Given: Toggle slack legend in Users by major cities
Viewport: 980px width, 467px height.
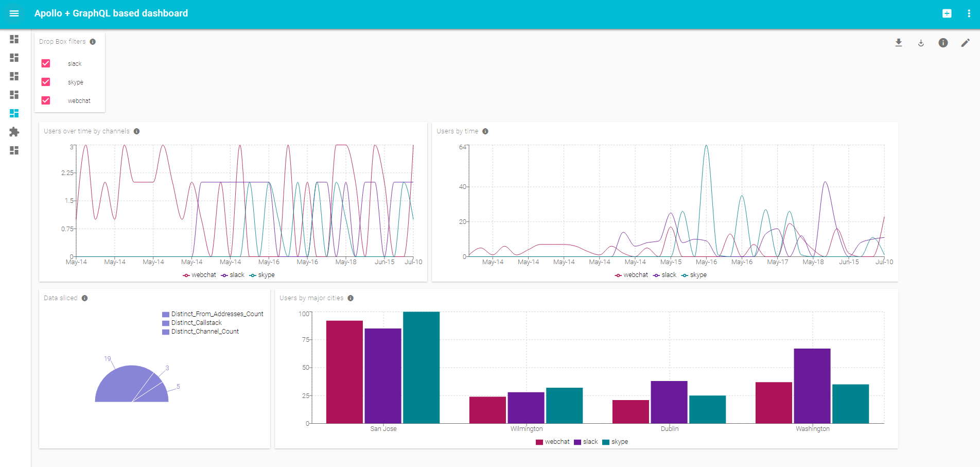Looking at the screenshot, I should pyautogui.click(x=586, y=442).
